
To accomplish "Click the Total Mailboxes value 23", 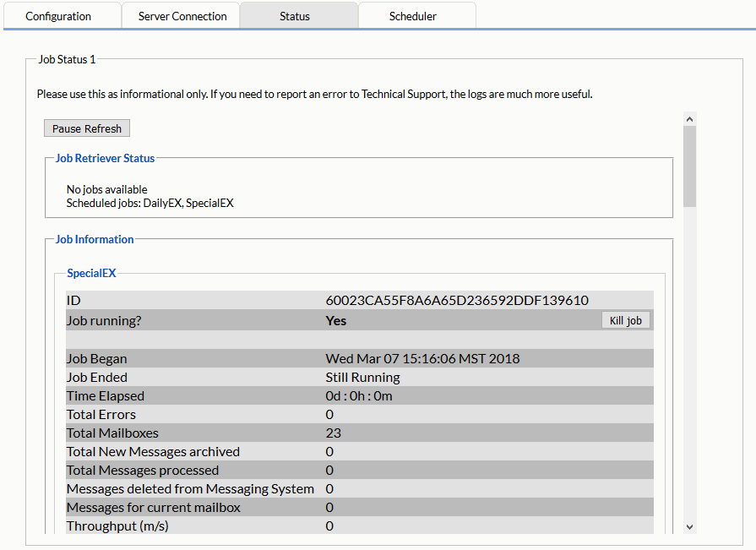I will coord(334,433).
